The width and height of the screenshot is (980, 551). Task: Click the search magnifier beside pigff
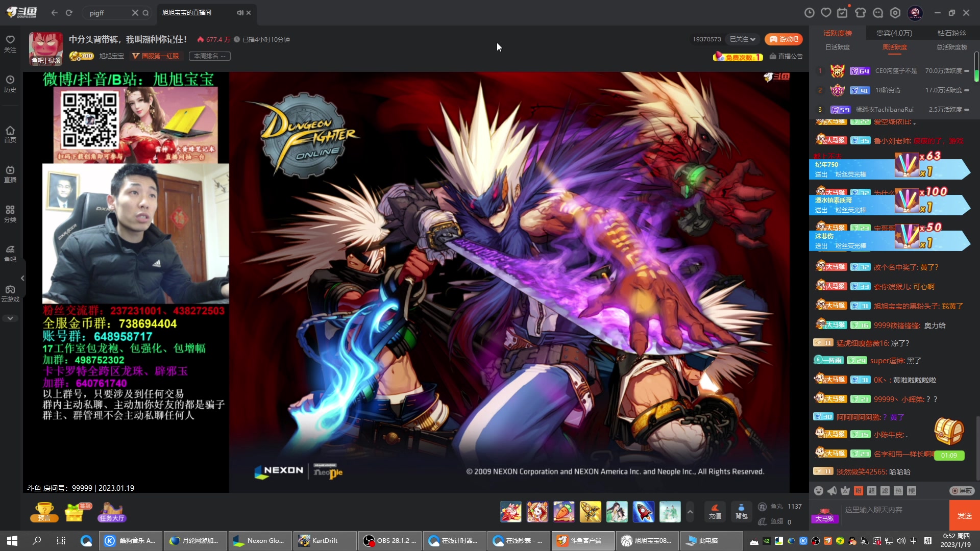point(145,13)
